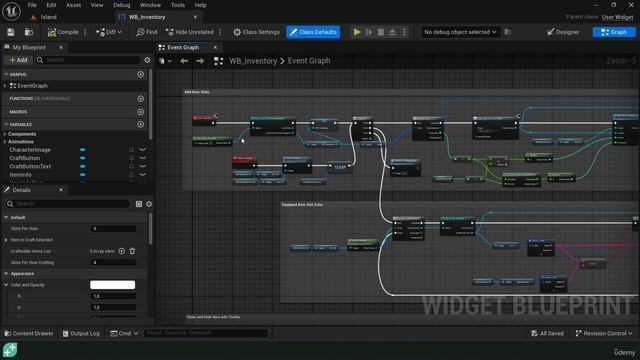The width and height of the screenshot is (640, 360).
Task: Open the Diff dropdown
Action: (x=109, y=32)
